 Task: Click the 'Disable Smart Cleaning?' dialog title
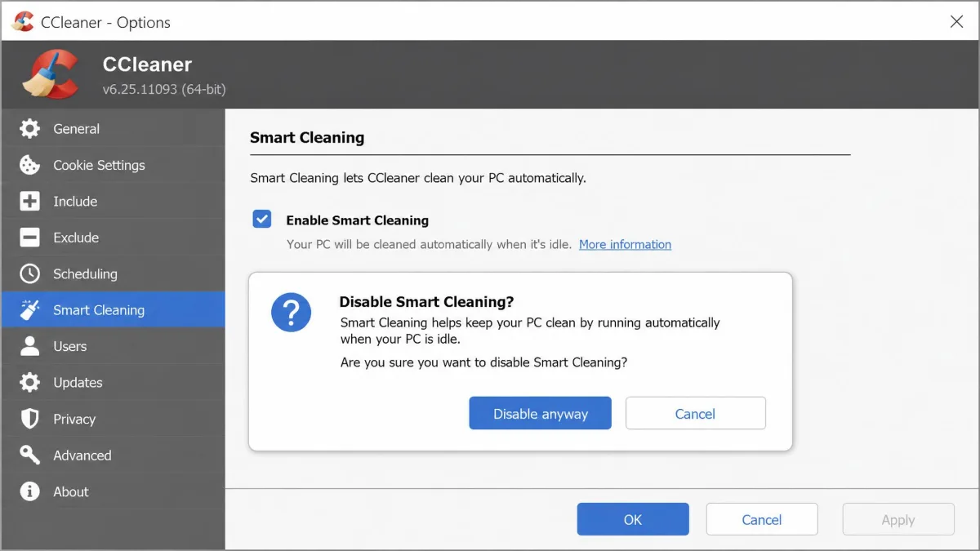pyautogui.click(x=426, y=302)
